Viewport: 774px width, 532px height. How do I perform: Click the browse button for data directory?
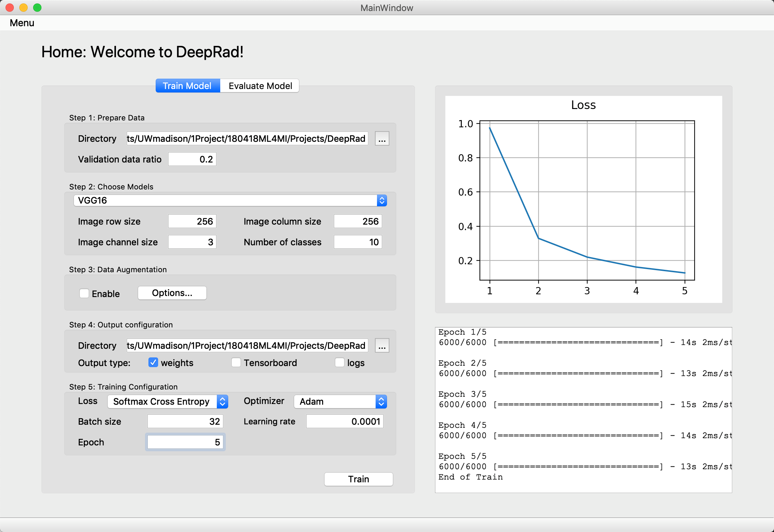pos(382,139)
